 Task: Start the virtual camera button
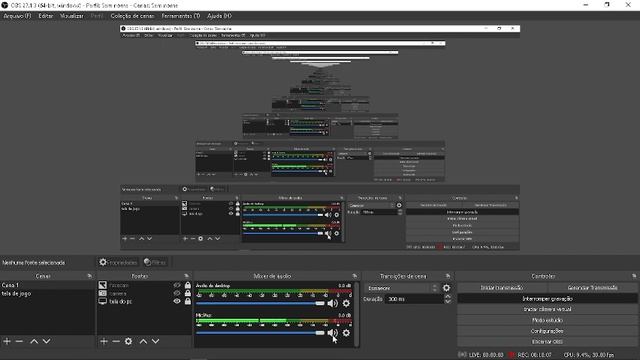point(547,309)
